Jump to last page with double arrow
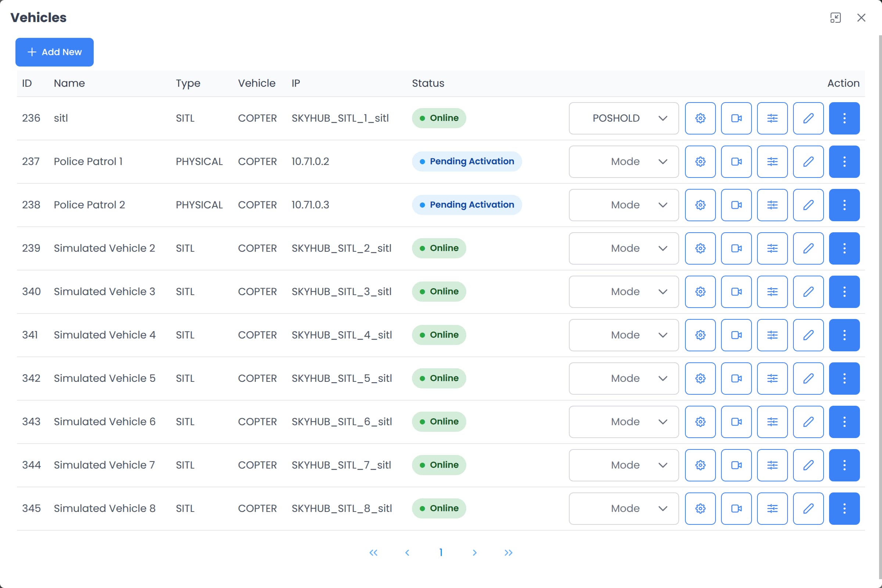The image size is (882, 588). (x=509, y=552)
